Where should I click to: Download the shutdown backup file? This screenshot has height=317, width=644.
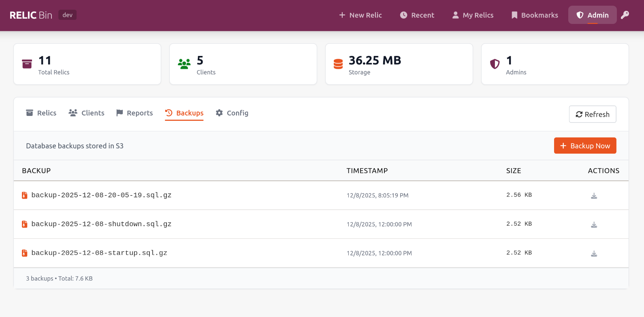click(x=594, y=225)
